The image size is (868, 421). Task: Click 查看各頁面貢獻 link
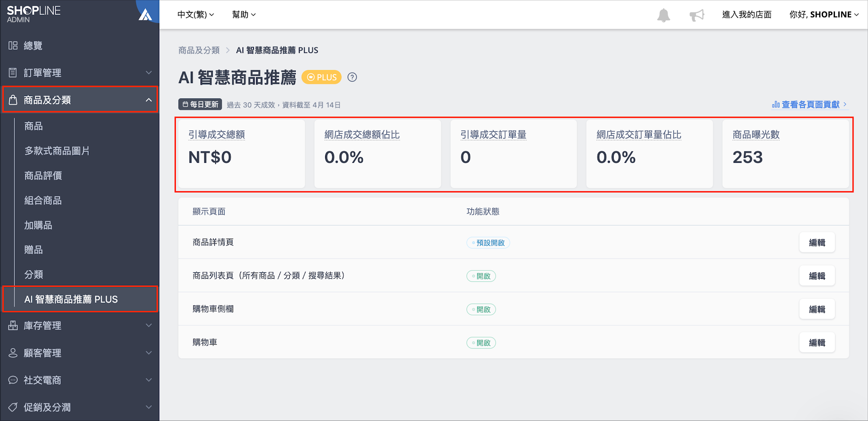point(810,104)
